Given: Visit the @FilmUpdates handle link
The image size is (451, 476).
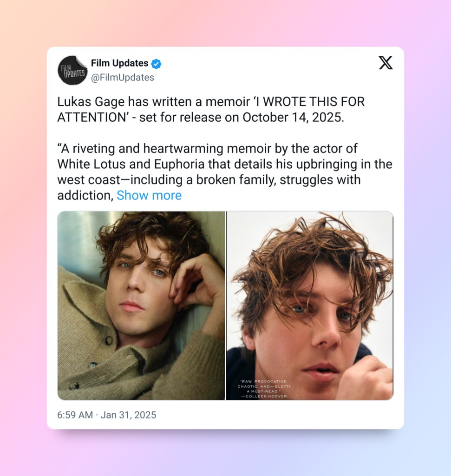Looking at the screenshot, I should click(x=123, y=78).
